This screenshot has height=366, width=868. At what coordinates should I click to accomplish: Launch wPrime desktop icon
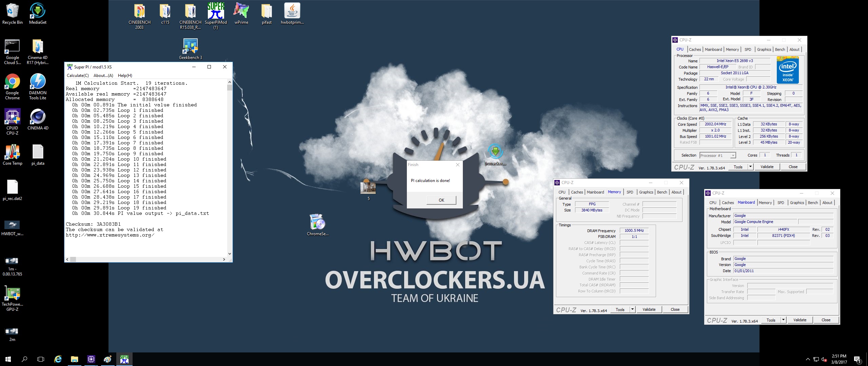pos(241,14)
